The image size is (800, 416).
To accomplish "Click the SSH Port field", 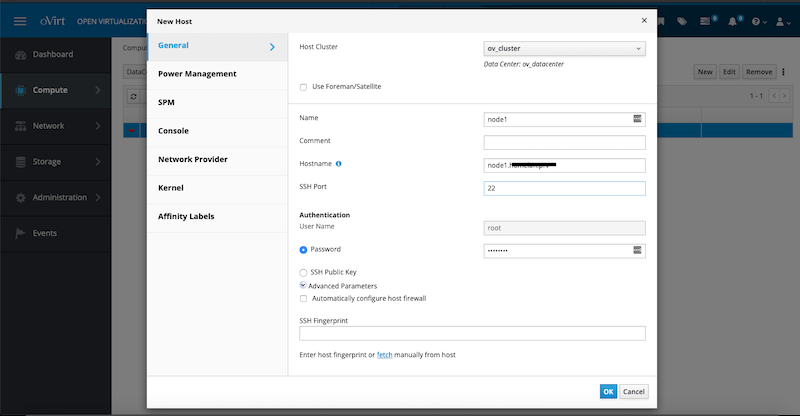I will click(564, 188).
